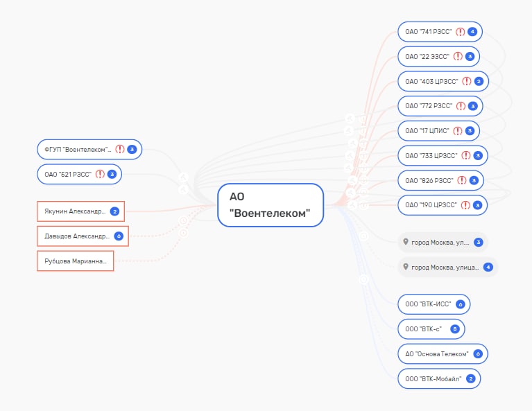Viewport: 532px width, 411px height.
Task: Click the АО "Основа Телеком" label text
Action: click(x=437, y=354)
